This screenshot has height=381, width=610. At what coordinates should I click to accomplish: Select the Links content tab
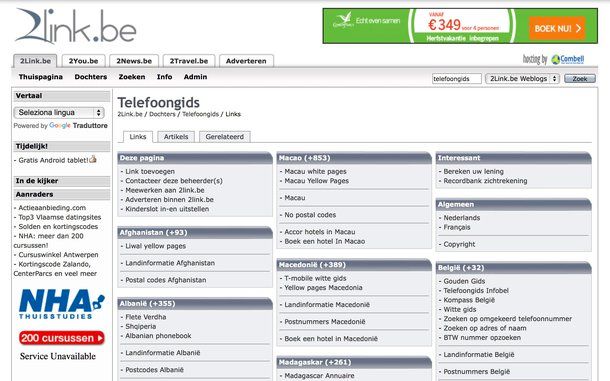138,137
